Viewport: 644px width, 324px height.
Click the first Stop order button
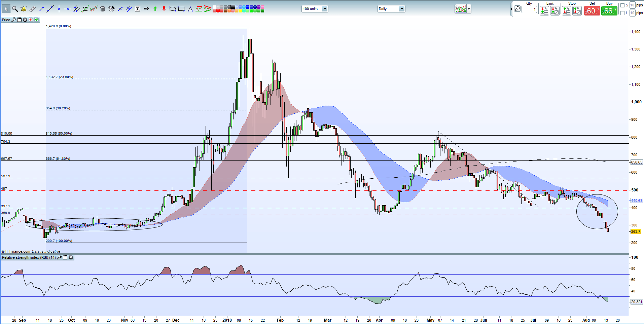coord(566,11)
